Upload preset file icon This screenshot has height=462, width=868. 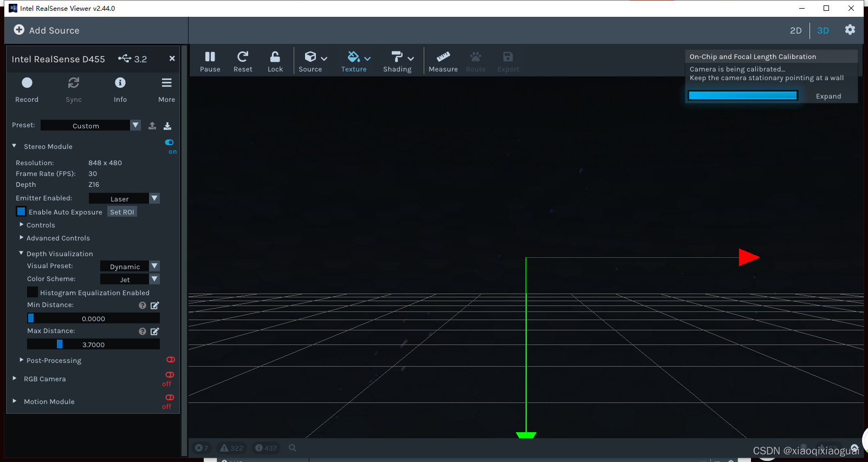click(x=152, y=126)
